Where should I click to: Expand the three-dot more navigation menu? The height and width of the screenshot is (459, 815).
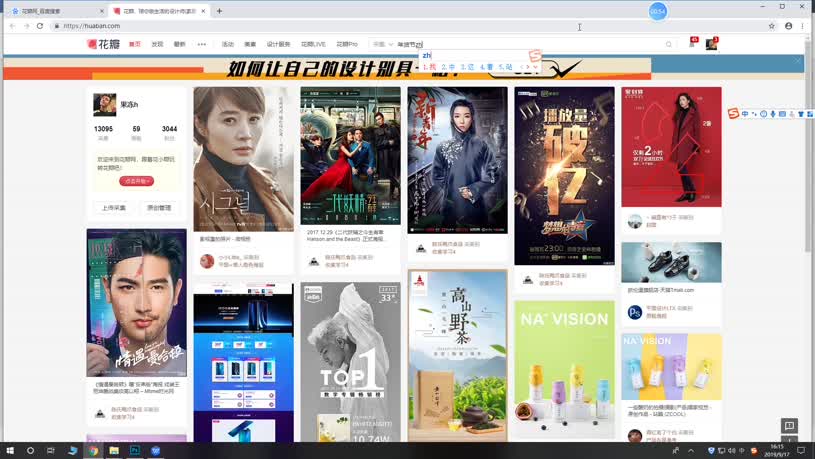[202, 44]
